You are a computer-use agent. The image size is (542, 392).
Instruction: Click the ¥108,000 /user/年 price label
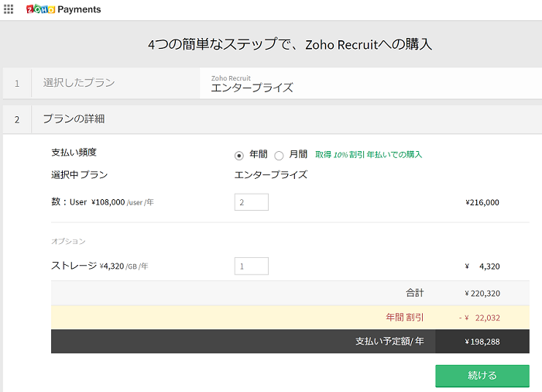(122, 202)
